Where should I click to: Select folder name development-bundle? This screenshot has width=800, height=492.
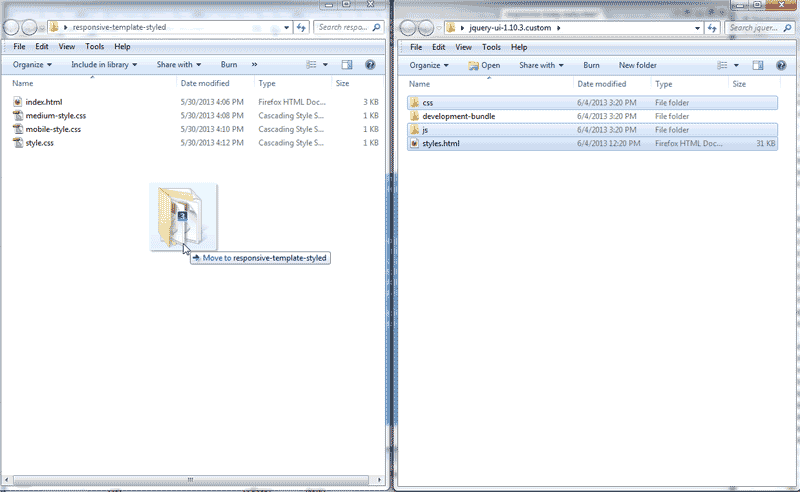[x=459, y=116]
